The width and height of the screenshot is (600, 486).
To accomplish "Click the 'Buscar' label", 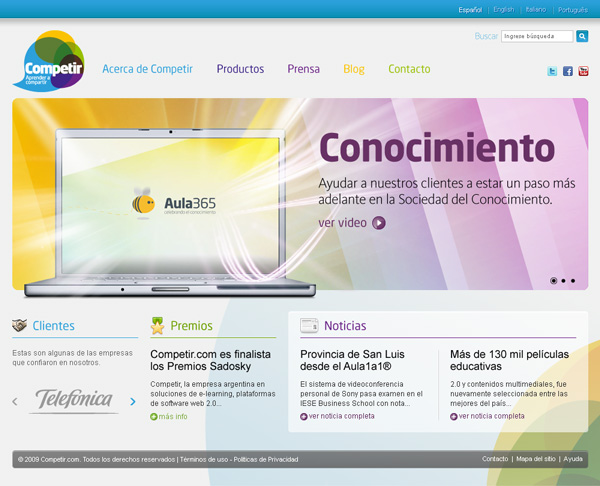I will coord(486,36).
